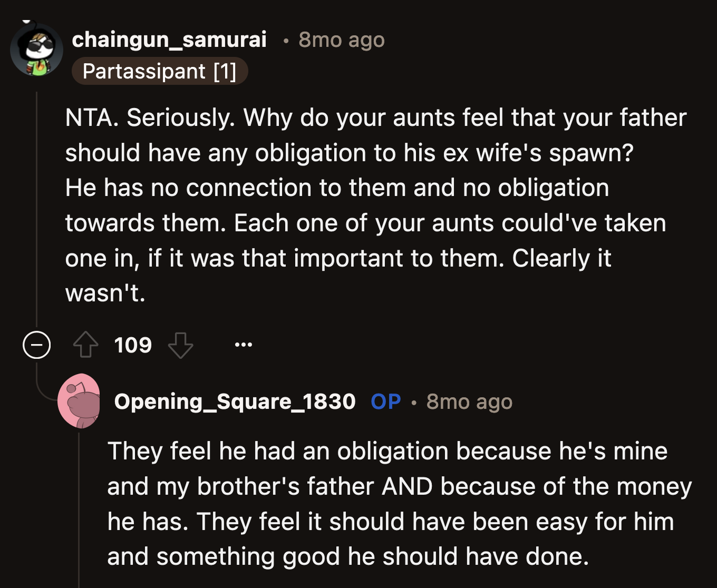This screenshot has width=717, height=588.
Task: Downvote chaingun_samurai's comment
Action: (x=181, y=346)
